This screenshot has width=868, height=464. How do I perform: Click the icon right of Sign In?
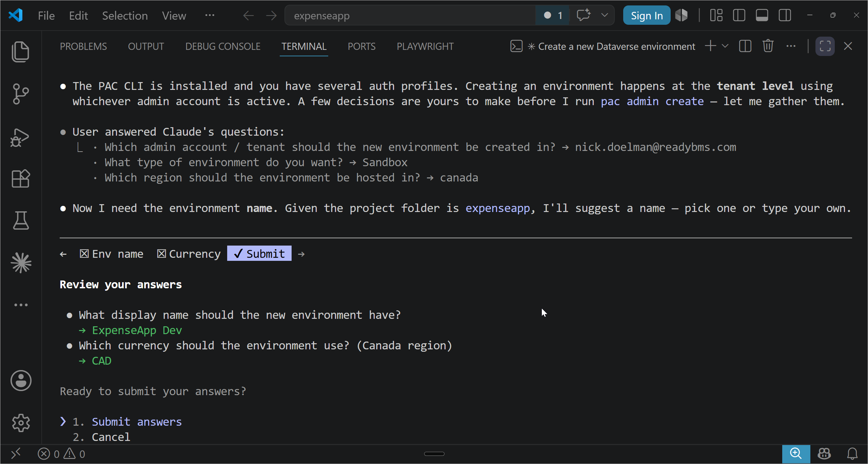pos(681,15)
